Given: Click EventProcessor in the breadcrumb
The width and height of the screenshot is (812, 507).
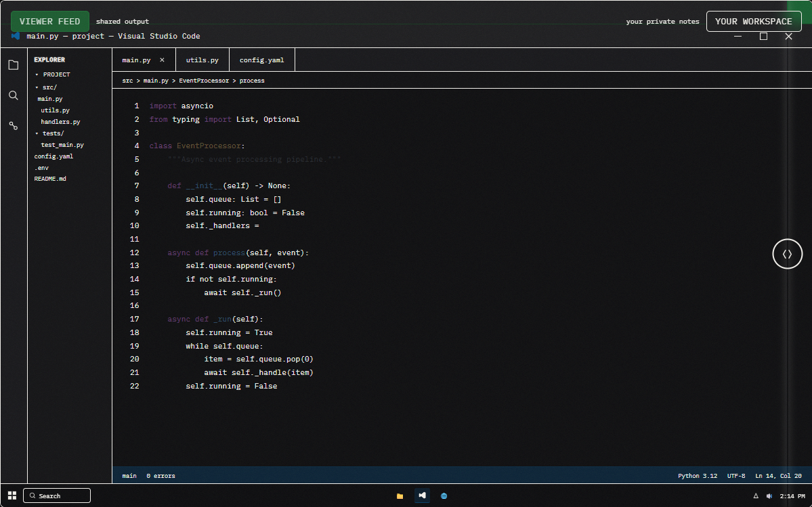Looking at the screenshot, I should pos(204,81).
